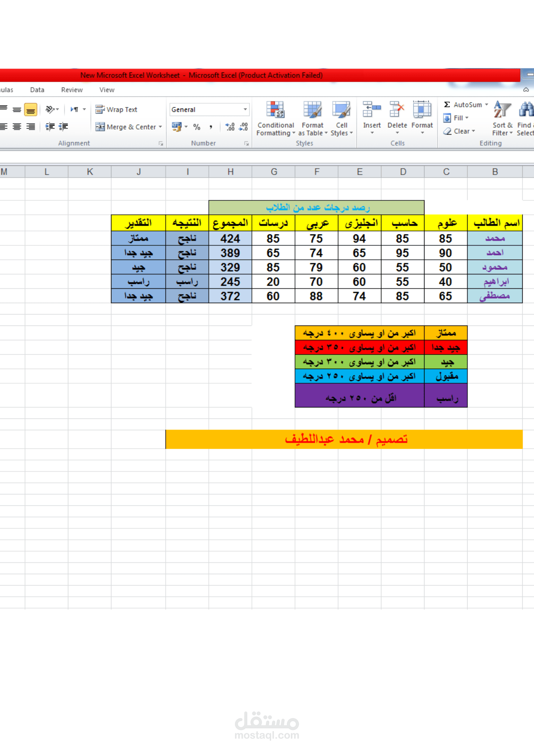Expand the General number format dropdown
Image resolution: width=534 pixels, height=756 pixels.
(x=245, y=110)
